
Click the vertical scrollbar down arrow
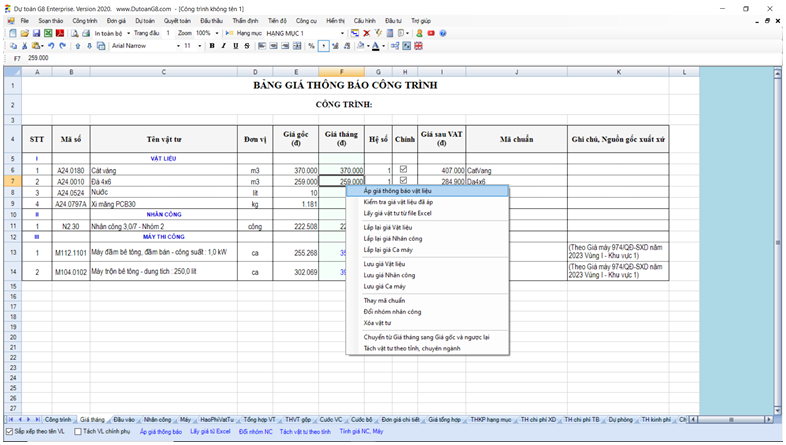[777, 411]
